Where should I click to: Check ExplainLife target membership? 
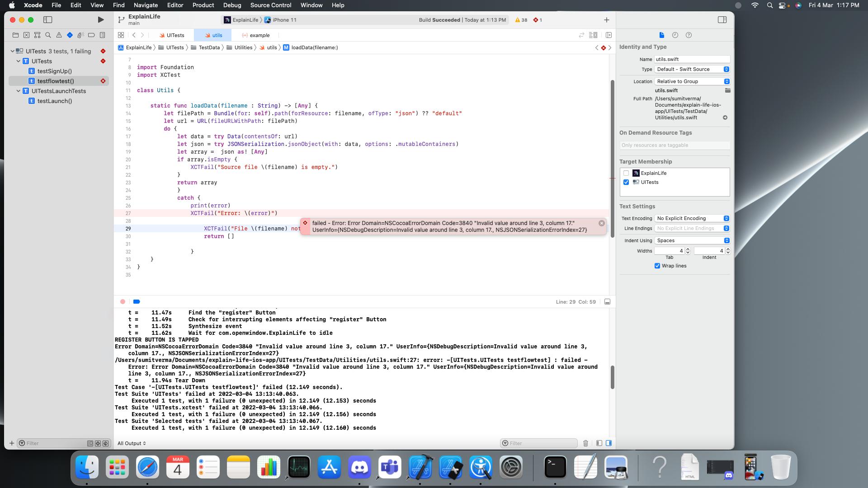(626, 173)
